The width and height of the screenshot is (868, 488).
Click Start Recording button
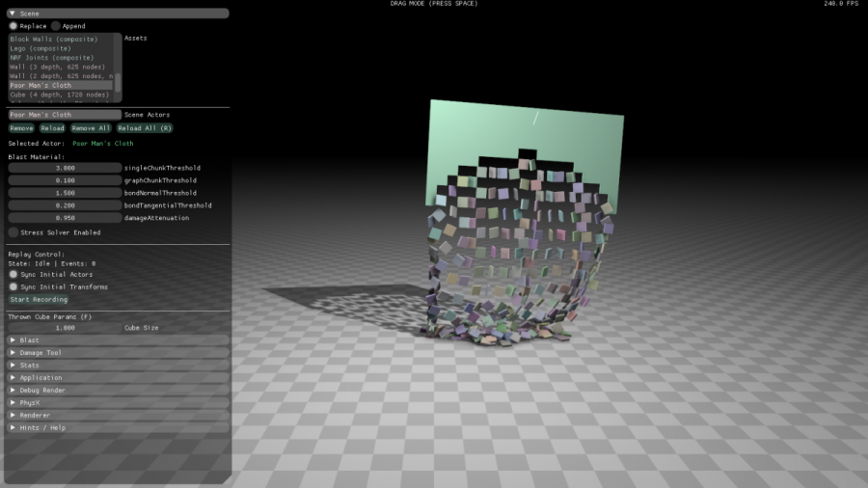pos(39,299)
